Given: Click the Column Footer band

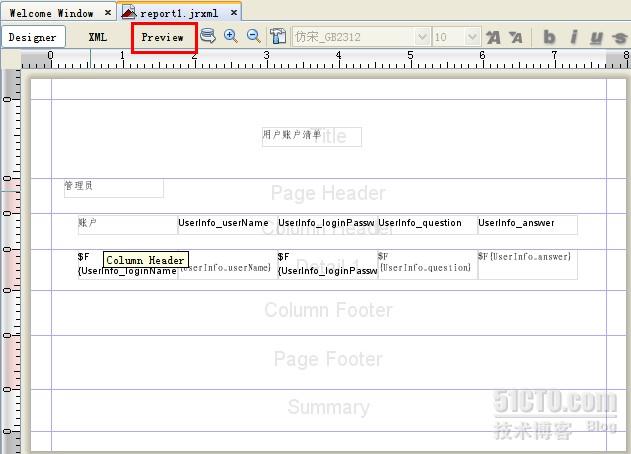Looking at the screenshot, I should pos(328,312).
